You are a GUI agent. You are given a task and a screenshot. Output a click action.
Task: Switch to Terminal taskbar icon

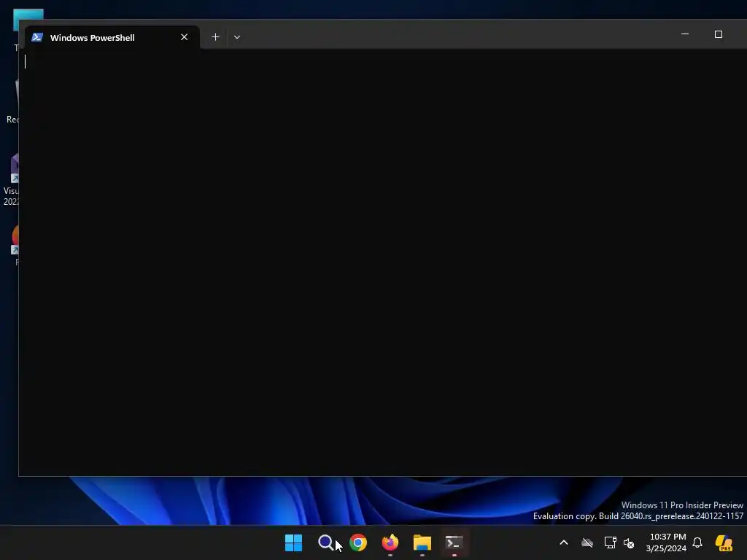pyautogui.click(x=454, y=542)
